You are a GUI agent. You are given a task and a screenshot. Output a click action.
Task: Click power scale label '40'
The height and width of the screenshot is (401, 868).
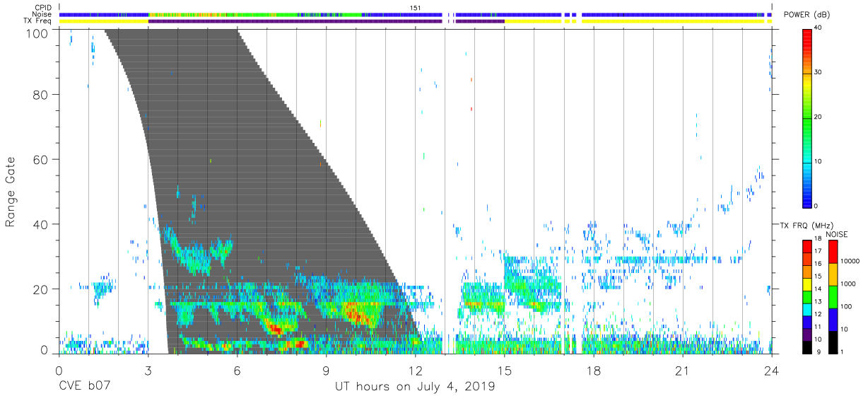[x=819, y=28]
